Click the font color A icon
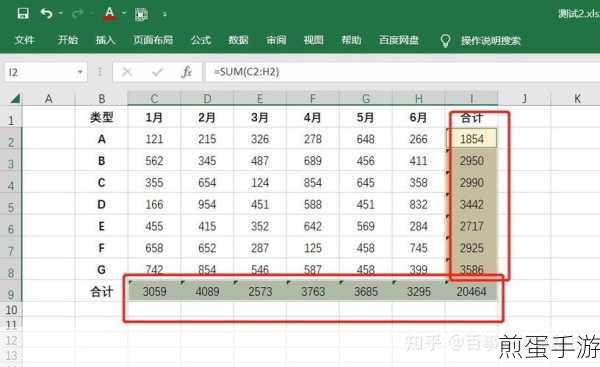 (109, 13)
